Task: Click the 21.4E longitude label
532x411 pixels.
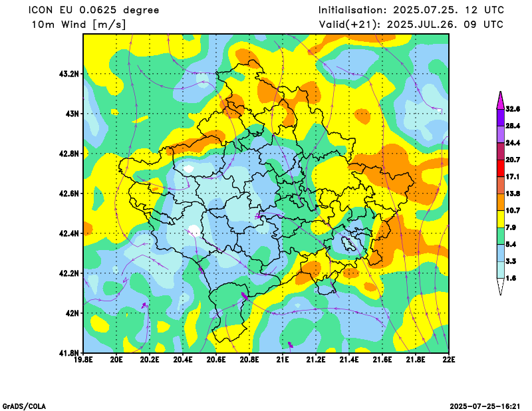Action: coord(349,359)
